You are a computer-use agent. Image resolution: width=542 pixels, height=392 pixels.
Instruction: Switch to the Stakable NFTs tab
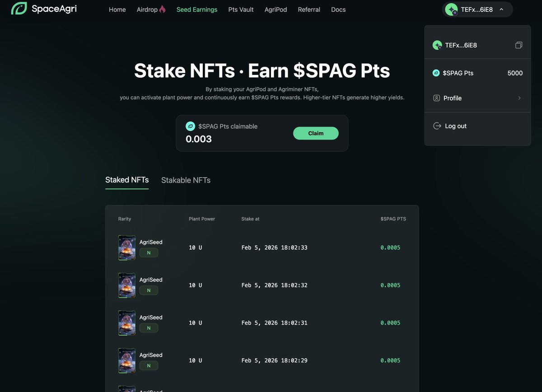[186, 180]
